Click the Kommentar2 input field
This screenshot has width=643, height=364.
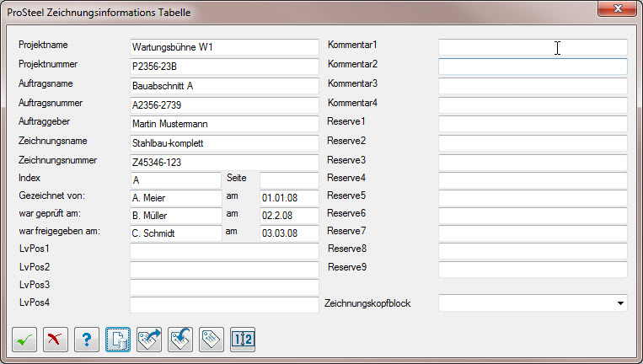tap(533, 67)
